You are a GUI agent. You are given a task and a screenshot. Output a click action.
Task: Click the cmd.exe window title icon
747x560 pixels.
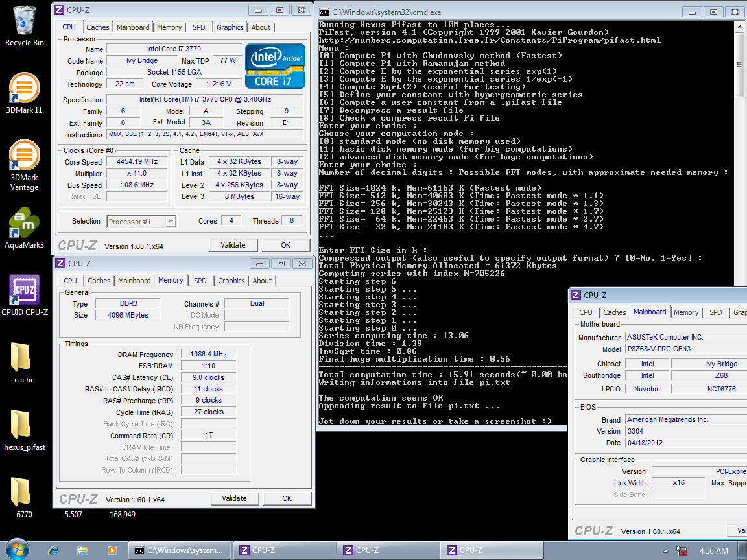tap(324, 12)
